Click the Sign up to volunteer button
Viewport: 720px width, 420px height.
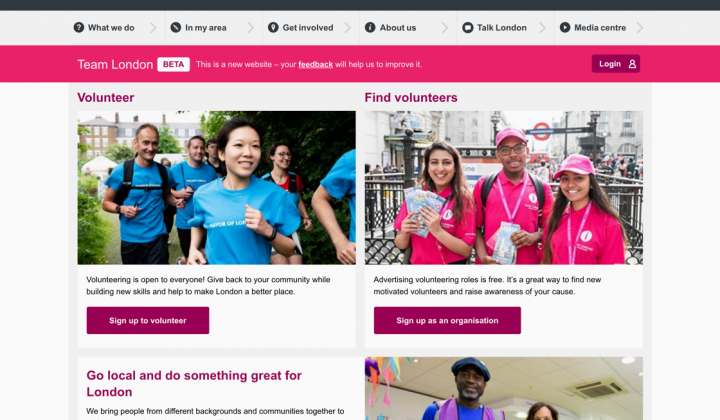(x=148, y=320)
